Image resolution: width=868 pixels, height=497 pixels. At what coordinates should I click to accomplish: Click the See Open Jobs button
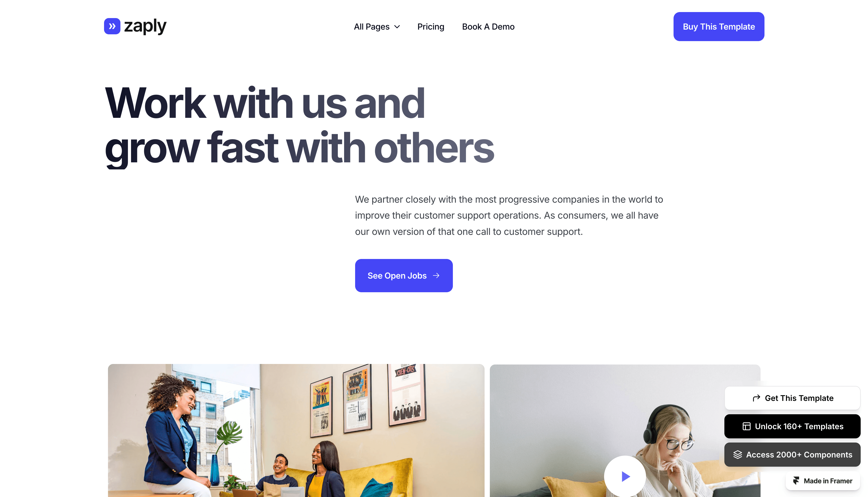click(x=404, y=275)
